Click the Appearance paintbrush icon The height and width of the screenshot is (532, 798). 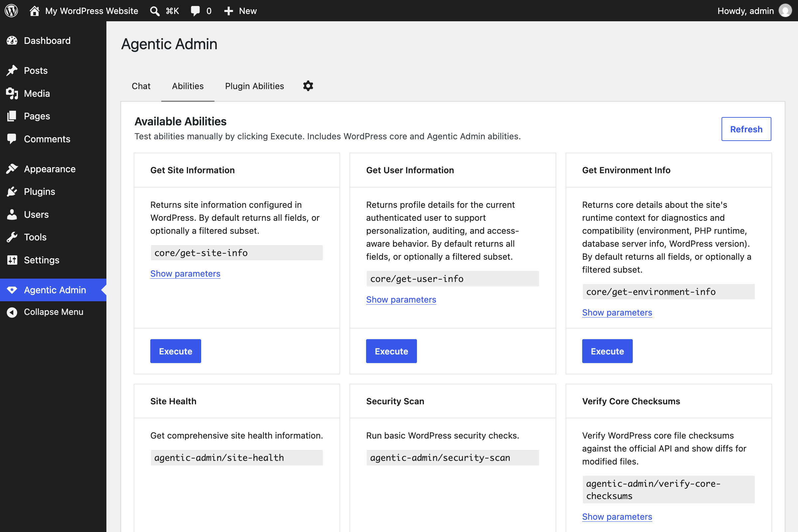(x=12, y=169)
